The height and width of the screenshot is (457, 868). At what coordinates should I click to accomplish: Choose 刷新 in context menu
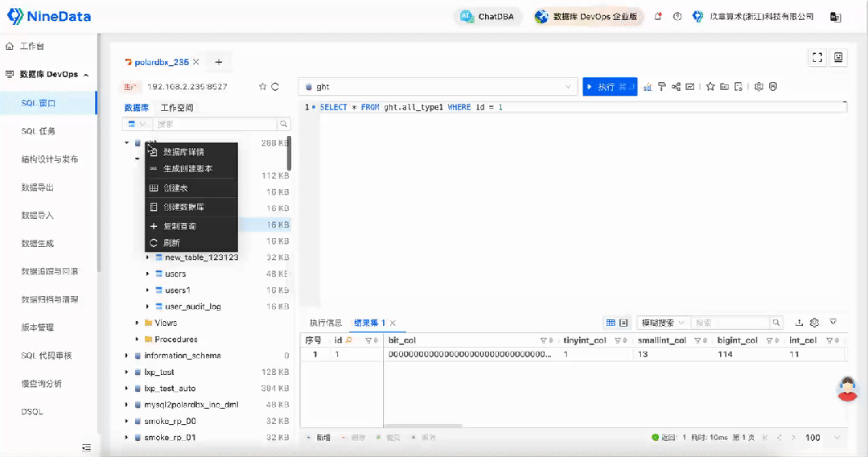191,243
